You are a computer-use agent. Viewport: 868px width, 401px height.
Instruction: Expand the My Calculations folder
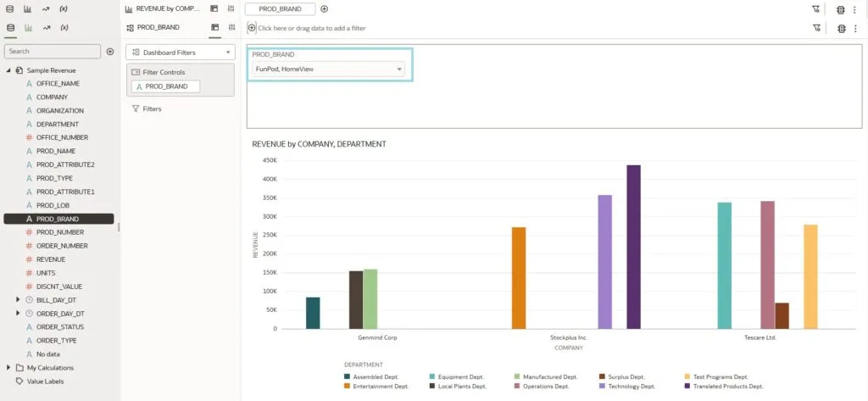pos(8,368)
